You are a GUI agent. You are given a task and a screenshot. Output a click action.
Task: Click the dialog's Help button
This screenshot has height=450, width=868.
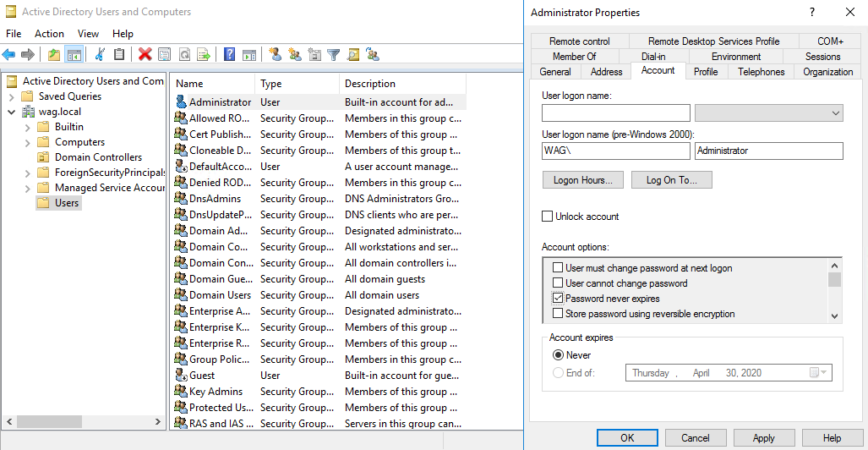[x=832, y=438]
